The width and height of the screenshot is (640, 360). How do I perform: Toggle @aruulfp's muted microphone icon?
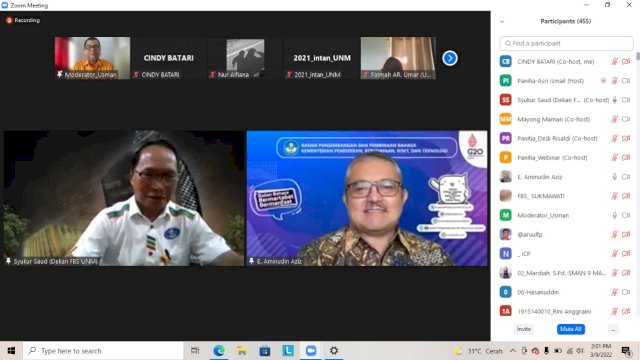(x=614, y=234)
